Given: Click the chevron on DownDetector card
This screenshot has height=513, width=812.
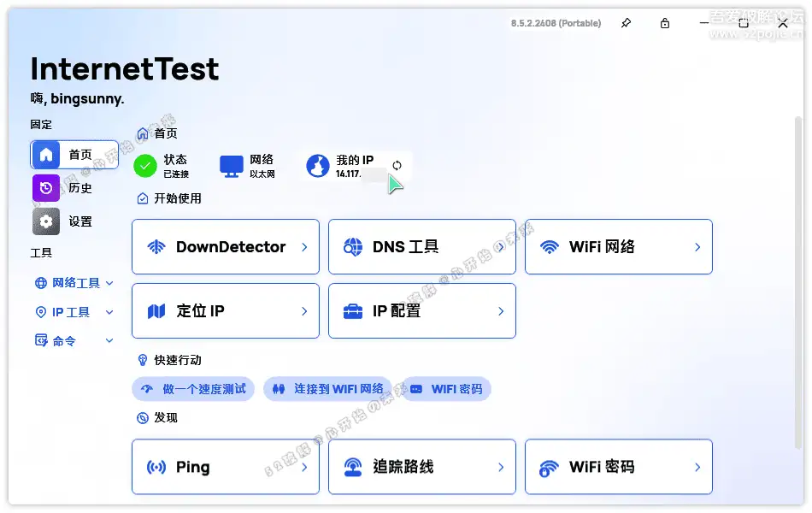Looking at the screenshot, I should point(304,247).
